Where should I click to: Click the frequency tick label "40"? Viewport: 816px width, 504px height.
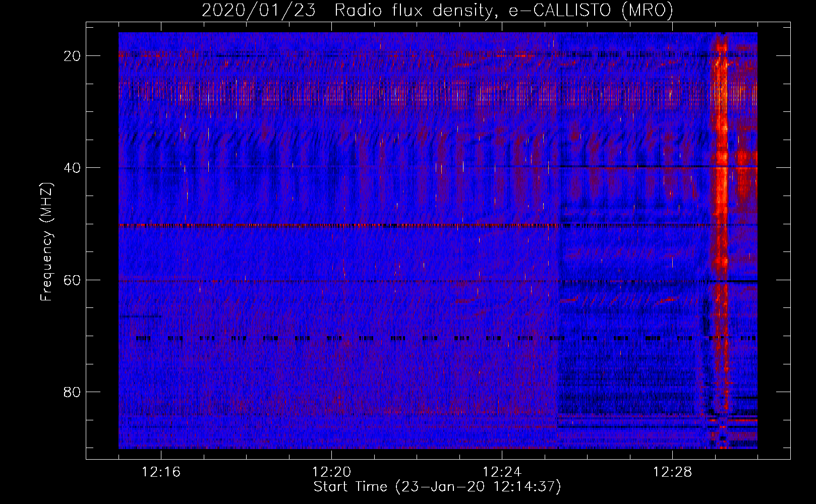(x=72, y=168)
